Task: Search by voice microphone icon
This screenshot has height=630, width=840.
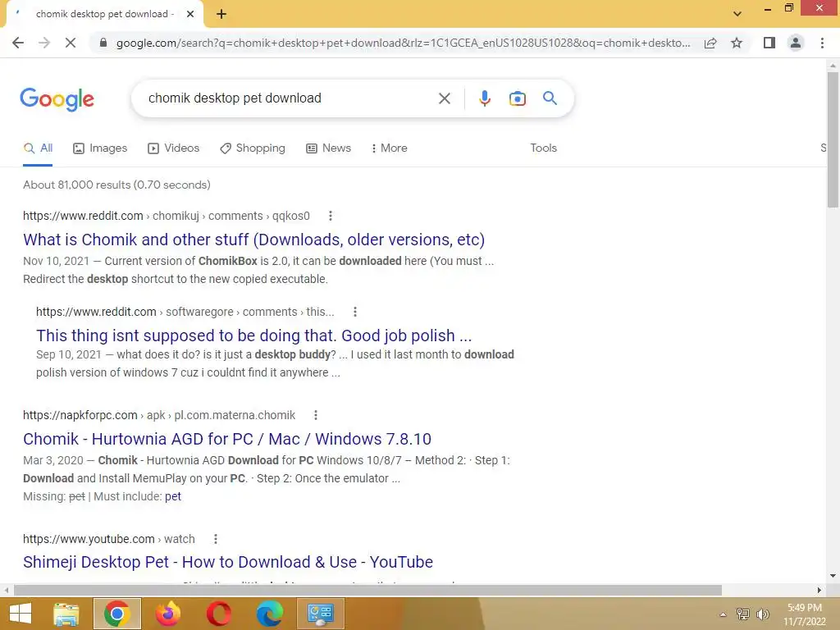Action: tap(484, 98)
